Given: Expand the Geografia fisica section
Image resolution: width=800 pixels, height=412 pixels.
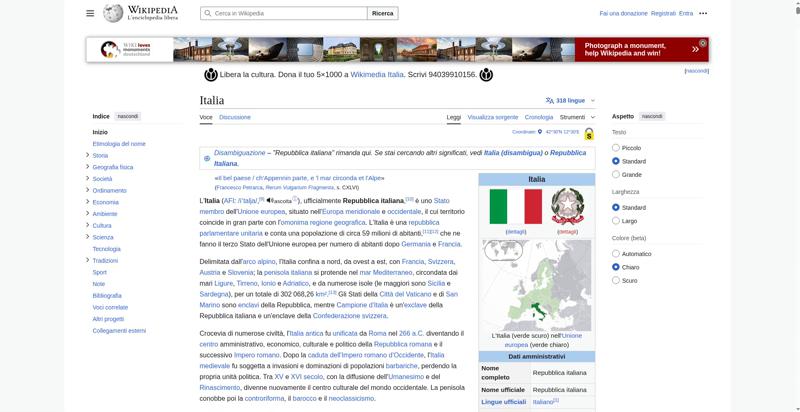Looking at the screenshot, I should coord(88,167).
